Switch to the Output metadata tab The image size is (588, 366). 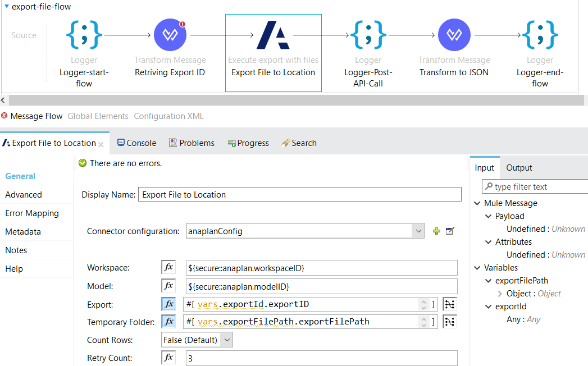(519, 168)
